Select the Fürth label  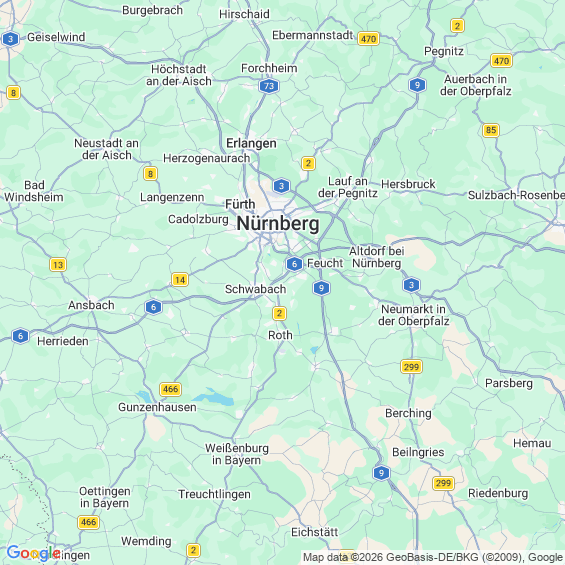pyautogui.click(x=240, y=204)
